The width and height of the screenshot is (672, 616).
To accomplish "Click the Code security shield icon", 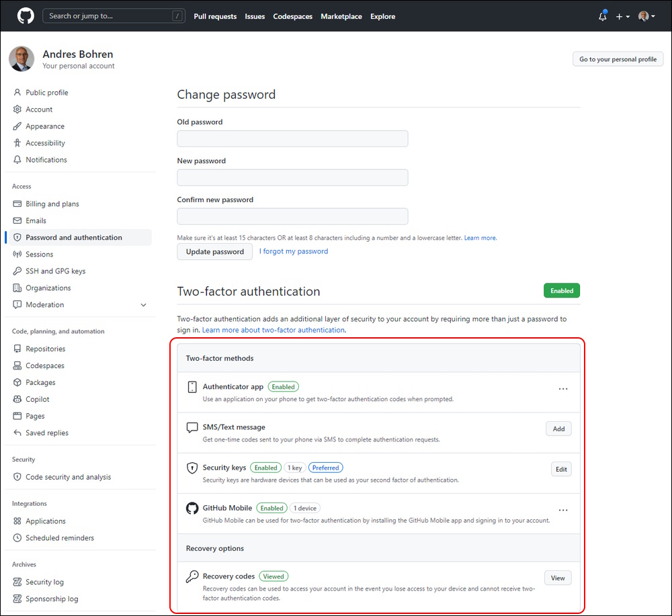I will (x=17, y=476).
